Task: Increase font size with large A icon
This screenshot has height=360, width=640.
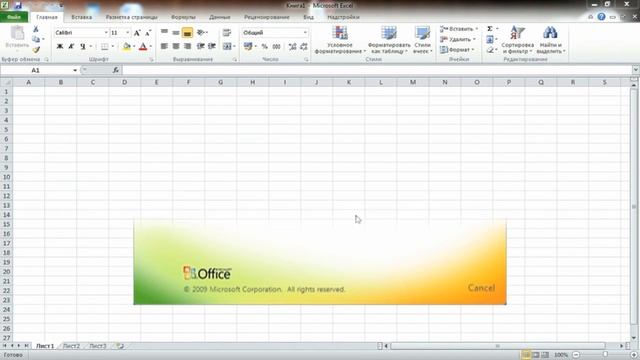Action: tap(137, 33)
